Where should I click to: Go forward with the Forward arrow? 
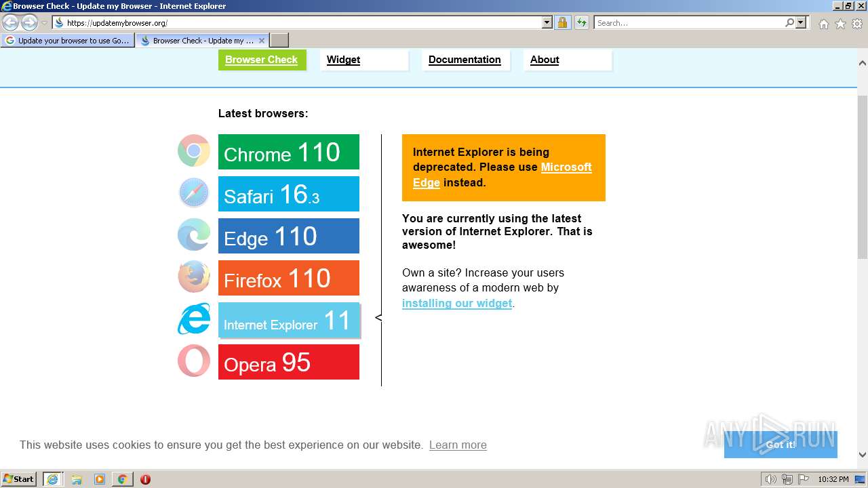pyautogui.click(x=29, y=22)
